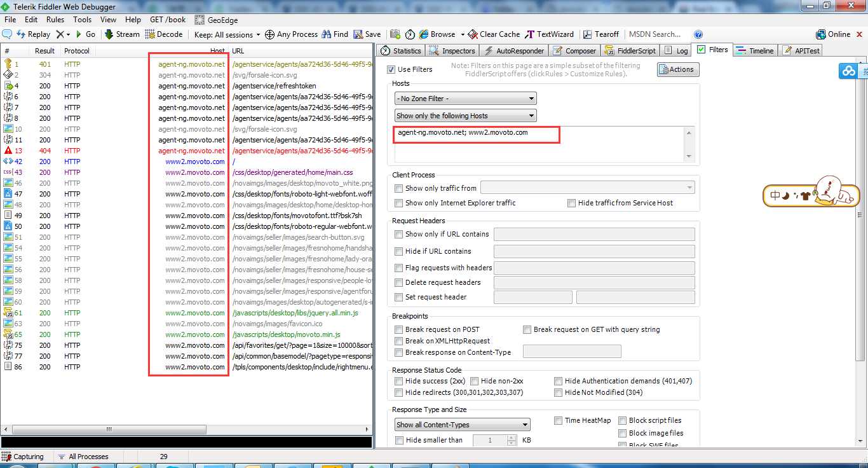Open the No Zone Filter dropdown

(x=465, y=99)
